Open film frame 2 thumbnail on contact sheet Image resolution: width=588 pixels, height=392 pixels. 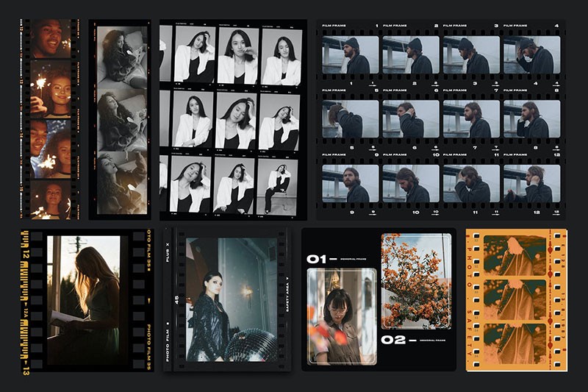click(x=411, y=54)
